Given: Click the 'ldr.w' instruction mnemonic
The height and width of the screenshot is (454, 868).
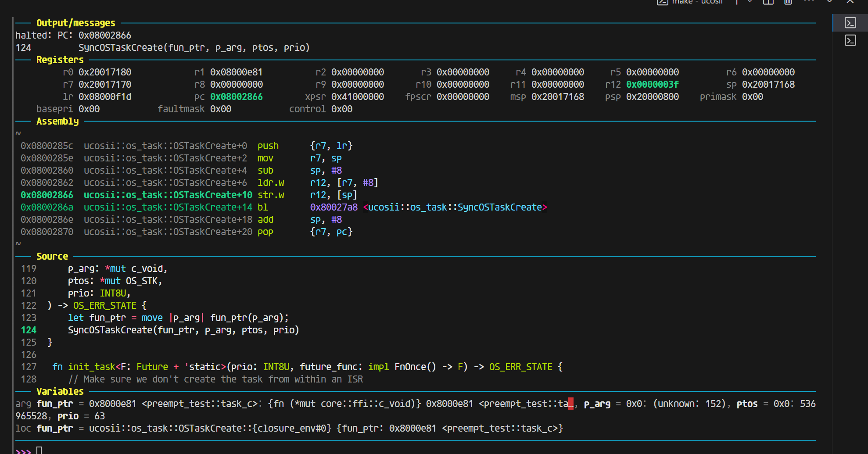Looking at the screenshot, I should point(271,182).
